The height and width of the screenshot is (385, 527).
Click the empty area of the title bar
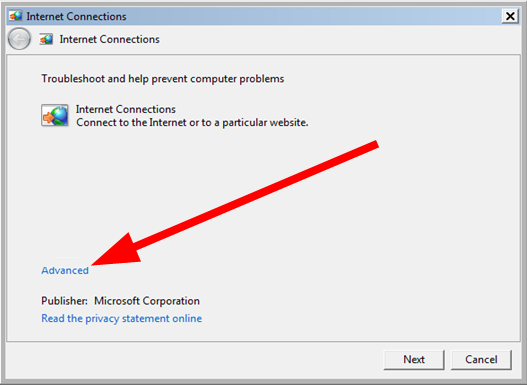click(313, 16)
